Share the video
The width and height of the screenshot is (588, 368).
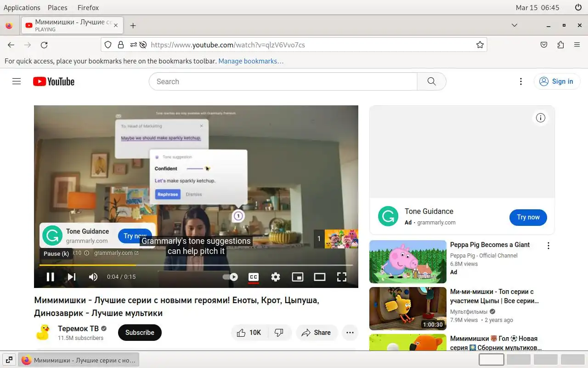click(x=317, y=333)
